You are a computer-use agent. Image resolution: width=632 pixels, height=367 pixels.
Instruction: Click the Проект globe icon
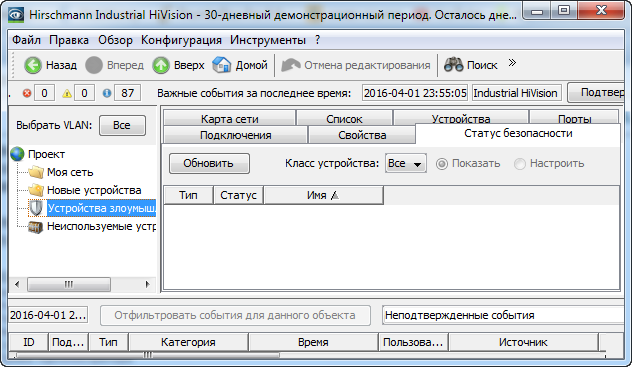17,154
